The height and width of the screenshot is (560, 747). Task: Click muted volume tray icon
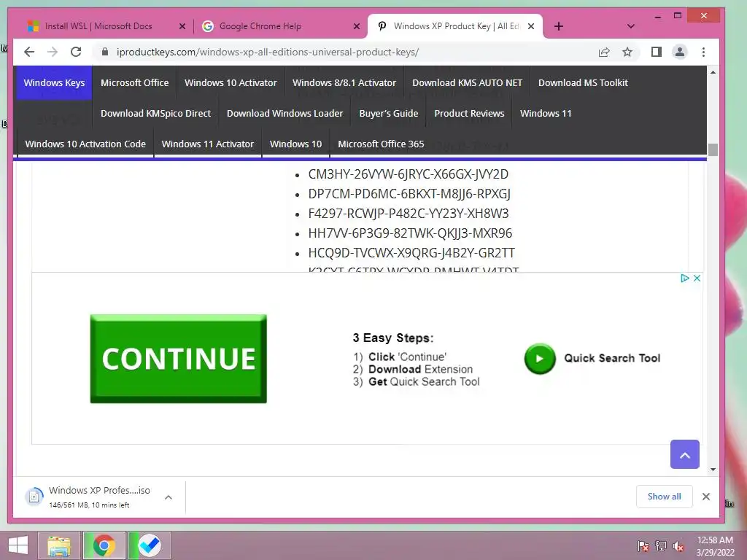click(x=678, y=546)
